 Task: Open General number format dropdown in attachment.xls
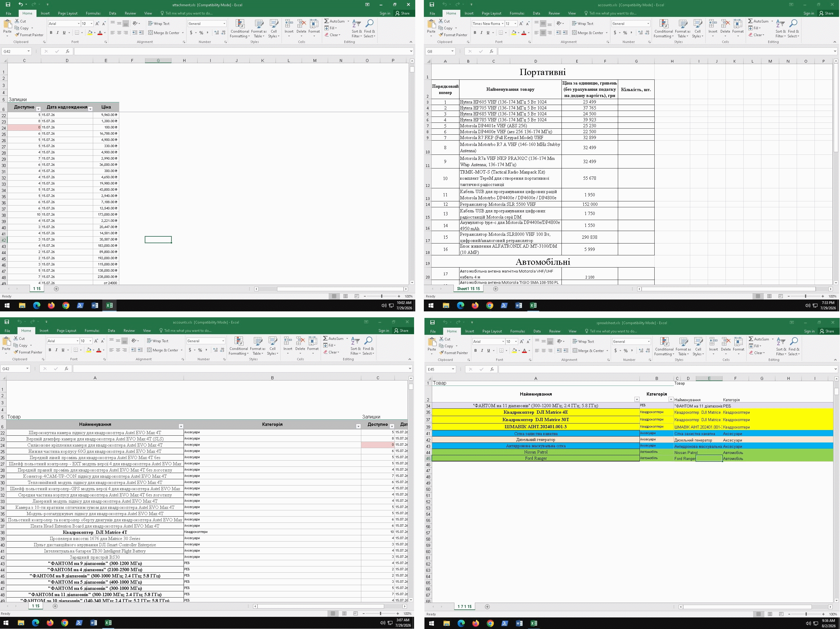coord(224,23)
